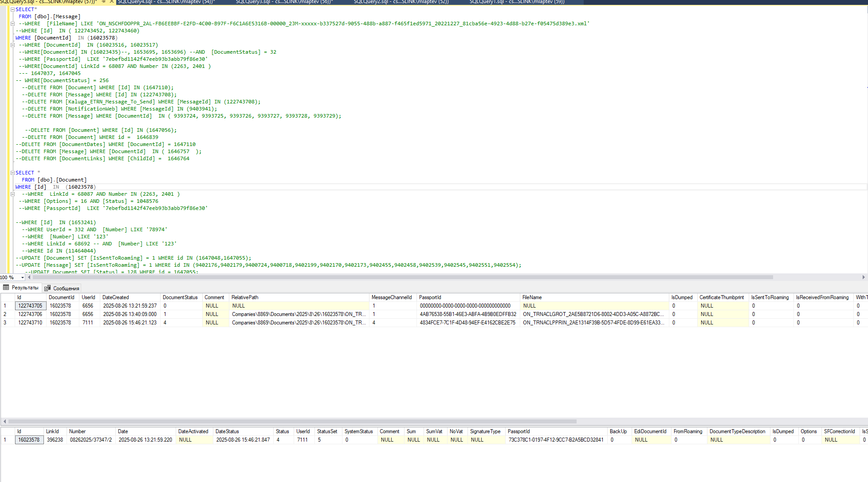868x482 pixels.
Task: Collapse the commented WHERE LinkId block
Action: pos(12,194)
